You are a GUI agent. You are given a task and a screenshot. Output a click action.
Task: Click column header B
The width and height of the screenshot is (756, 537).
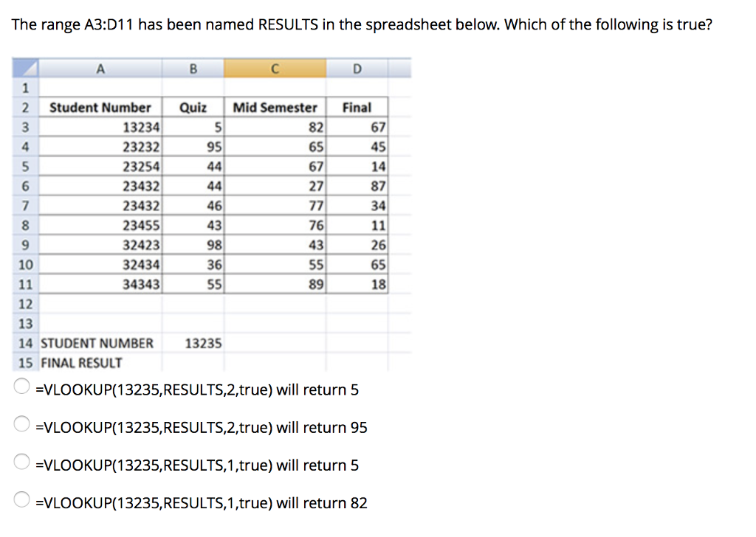tap(193, 68)
